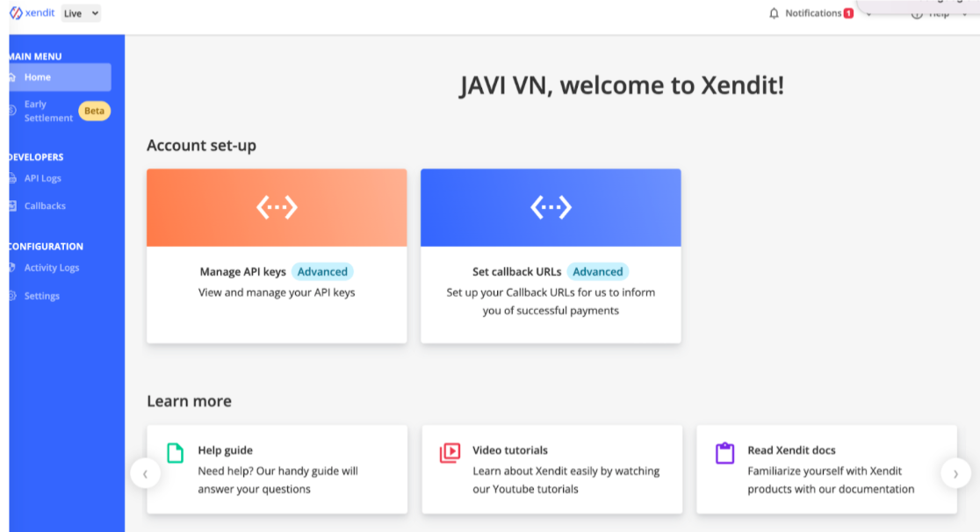This screenshot has height=532, width=980.
Task: Open Callbacks in sidebar
Action: pos(45,205)
